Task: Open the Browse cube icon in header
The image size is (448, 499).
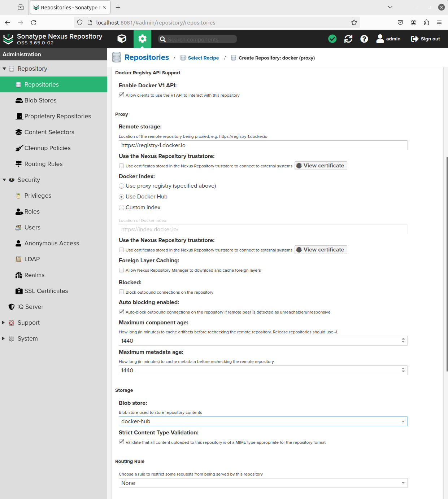Action: pyautogui.click(x=122, y=39)
